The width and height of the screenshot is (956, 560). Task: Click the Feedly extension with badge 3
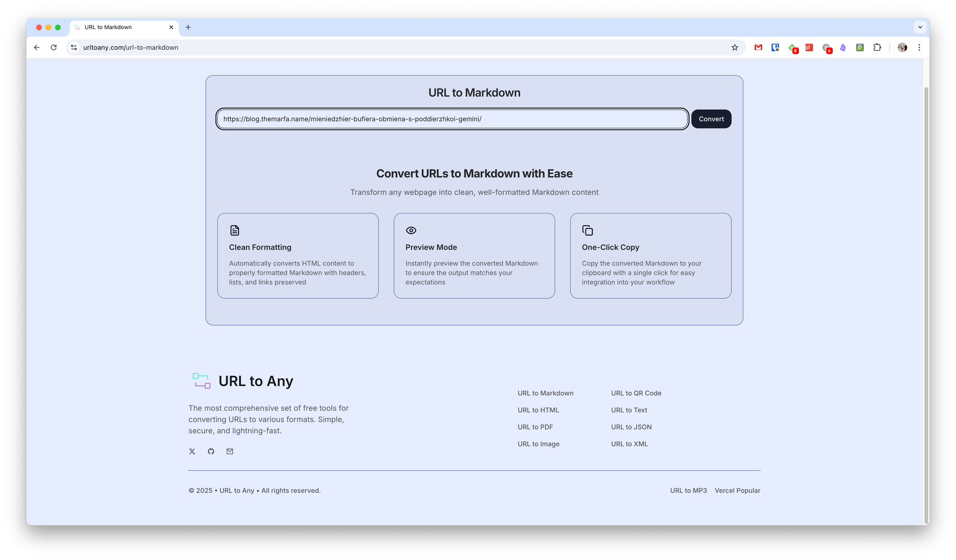793,48
